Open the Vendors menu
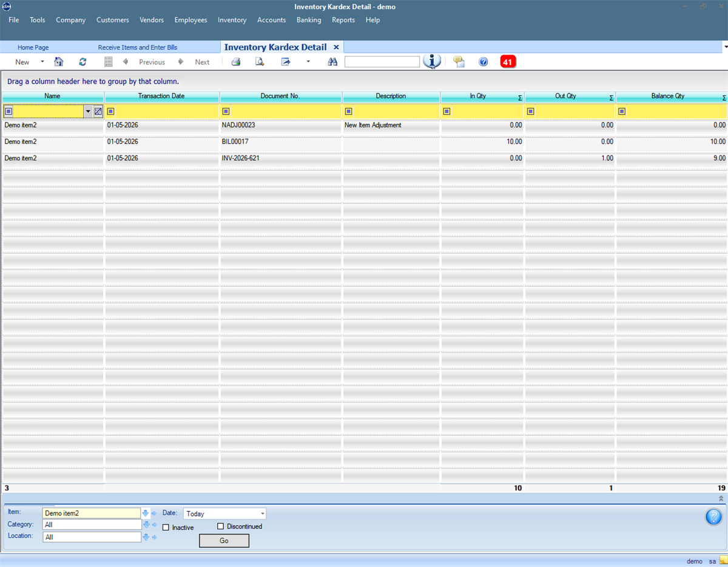This screenshot has width=728, height=567. [152, 20]
